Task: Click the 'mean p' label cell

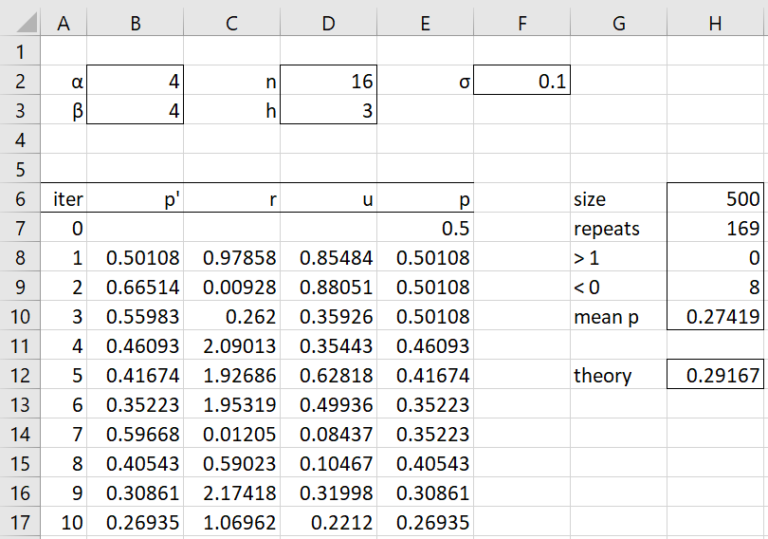Action: pos(619,316)
